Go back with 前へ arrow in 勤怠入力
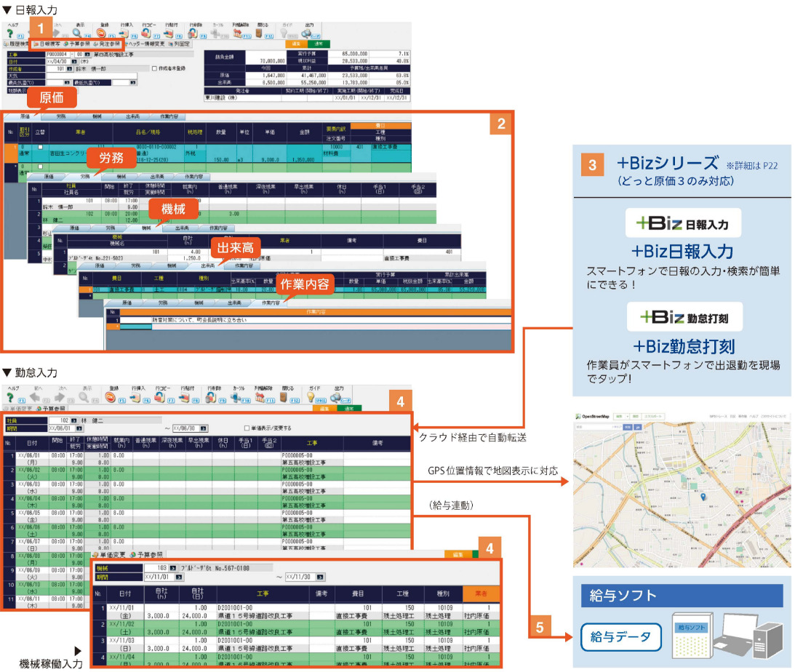 35,398
